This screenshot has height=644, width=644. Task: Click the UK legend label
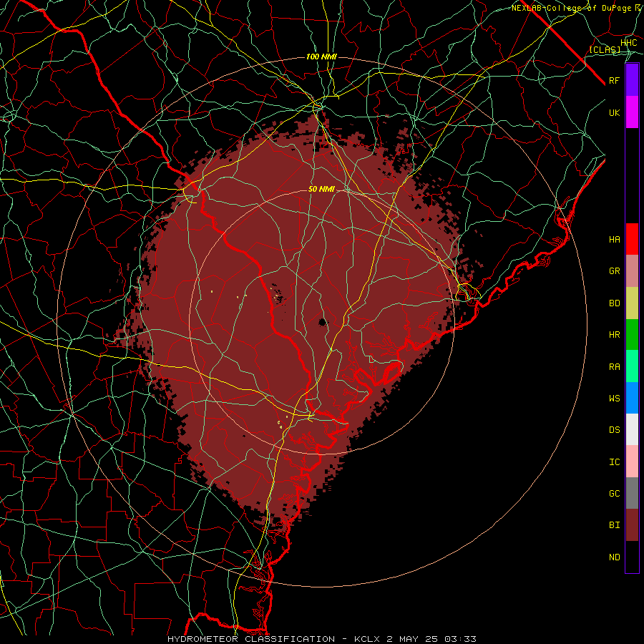coord(615,112)
